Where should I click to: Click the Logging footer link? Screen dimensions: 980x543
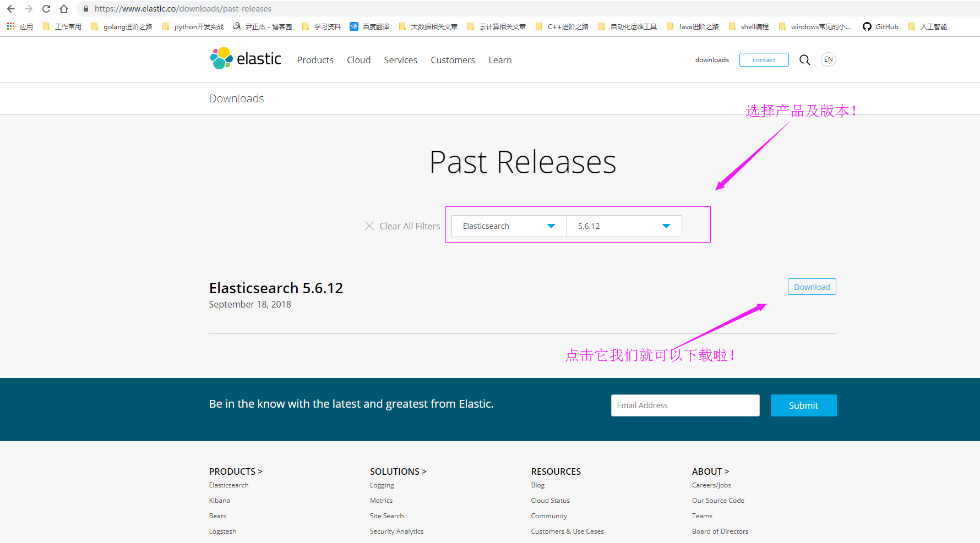pos(382,485)
